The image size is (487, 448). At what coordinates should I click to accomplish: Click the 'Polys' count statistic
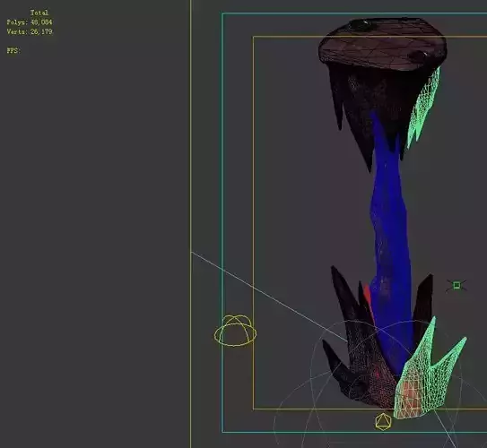pyautogui.click(x=30, y=22)
